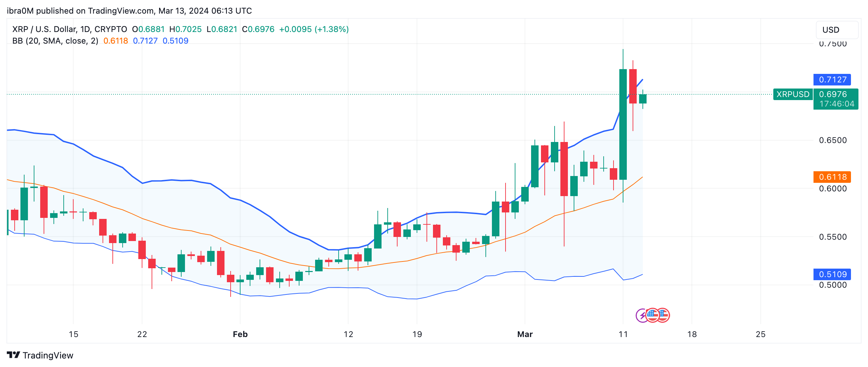Click the 0.7500 price axis label
Image resolution: width=868 pixels, height=367 pixels.
[x=833, y=44]
